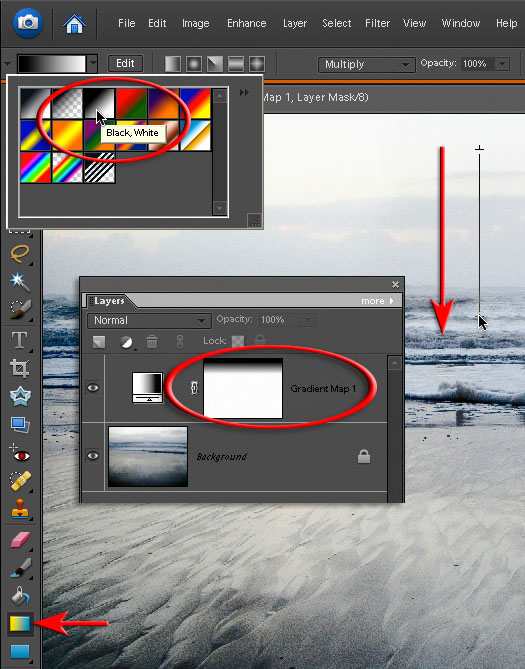Select the Reflected gradient type icon
This screenshot has height=669, width=525.
[x=236, y=64]
